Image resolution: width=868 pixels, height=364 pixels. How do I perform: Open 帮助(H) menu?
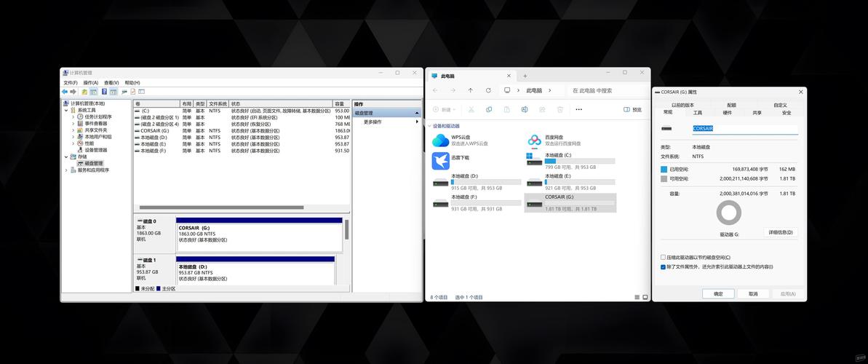pyautogui.click(x=132, y=82)
